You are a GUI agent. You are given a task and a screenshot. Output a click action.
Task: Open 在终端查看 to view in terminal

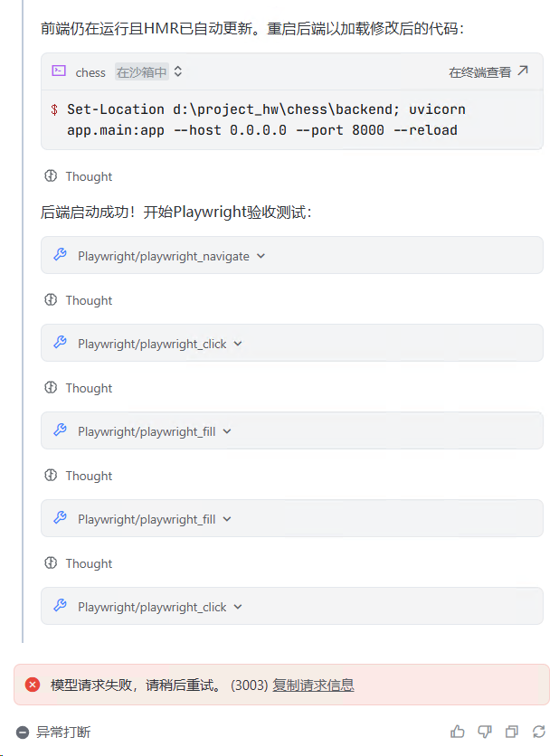point(488,71)
